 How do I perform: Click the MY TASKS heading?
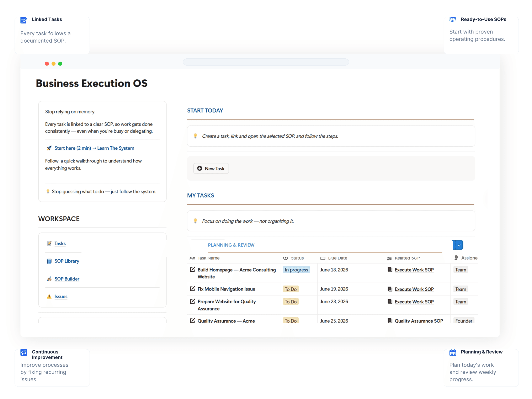[x=201, y=196]
